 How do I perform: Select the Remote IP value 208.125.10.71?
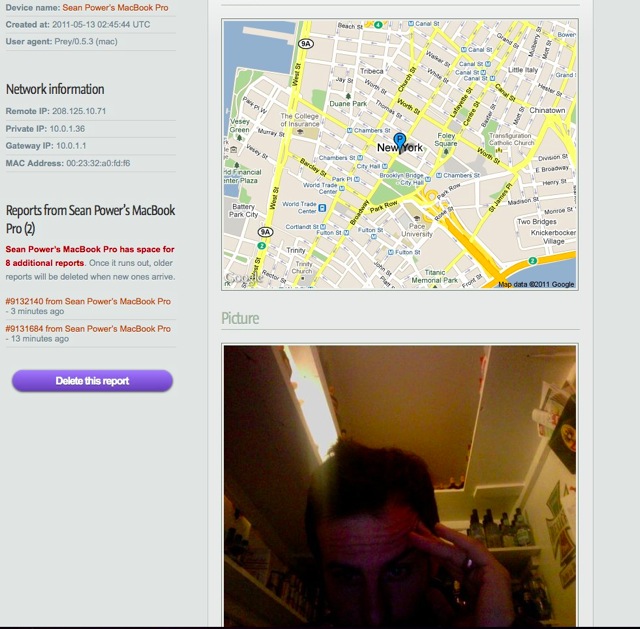(79, 111)
